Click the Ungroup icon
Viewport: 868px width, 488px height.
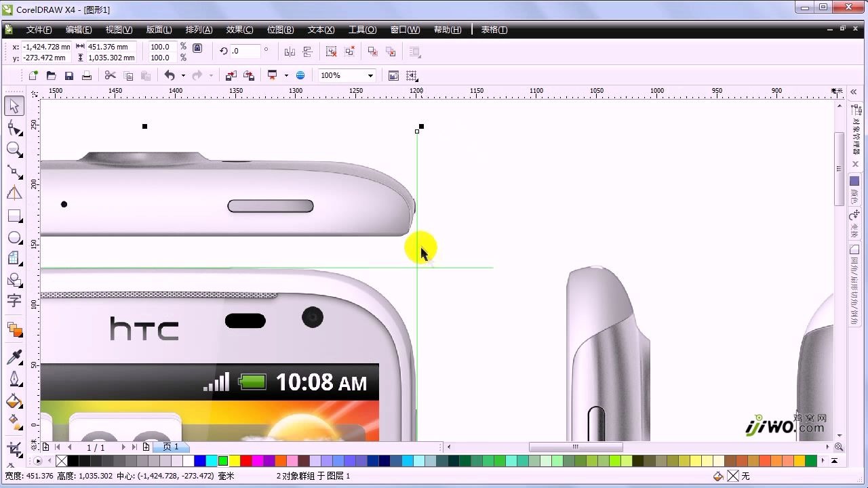pos(331,52)
